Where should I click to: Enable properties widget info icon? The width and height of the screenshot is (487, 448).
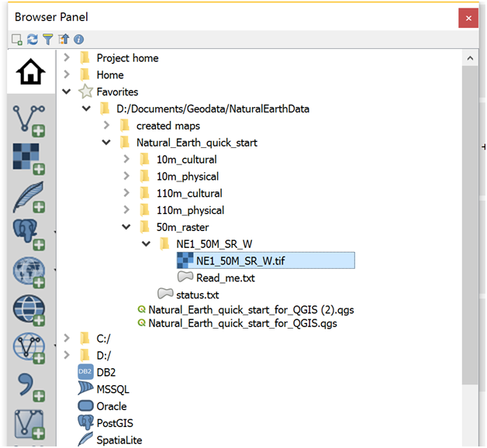point(78,39)
